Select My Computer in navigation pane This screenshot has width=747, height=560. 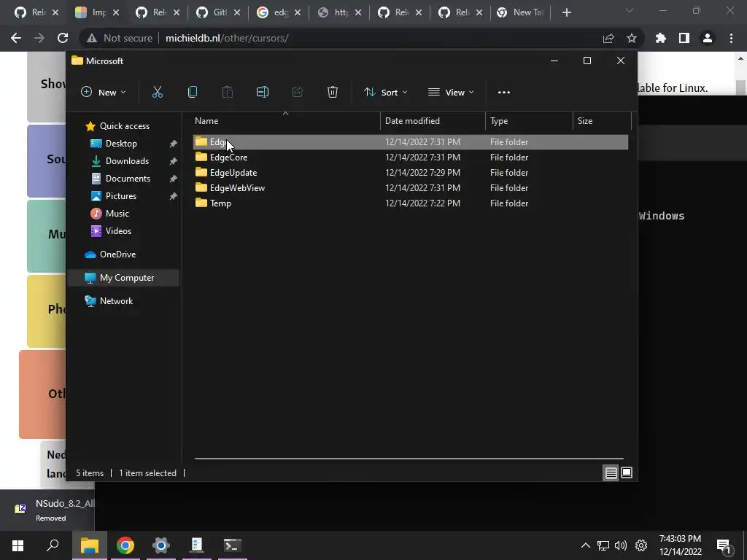(x=123, y=278)
